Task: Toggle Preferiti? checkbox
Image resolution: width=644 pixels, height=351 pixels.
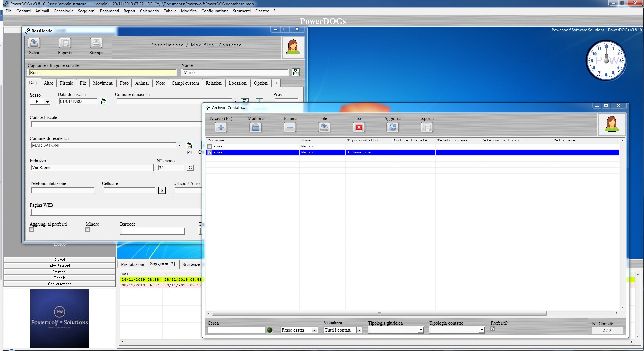Action: point(493,329)
